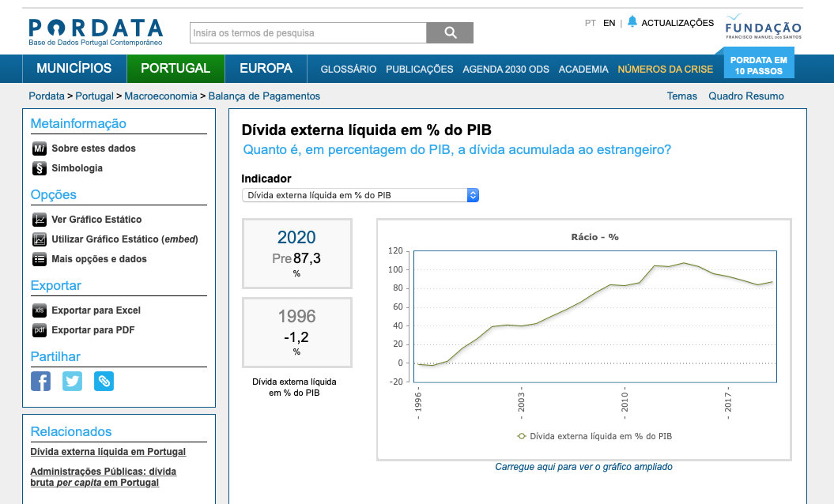Switch language to EN
834x504 pixels.
tap(609, 23)
